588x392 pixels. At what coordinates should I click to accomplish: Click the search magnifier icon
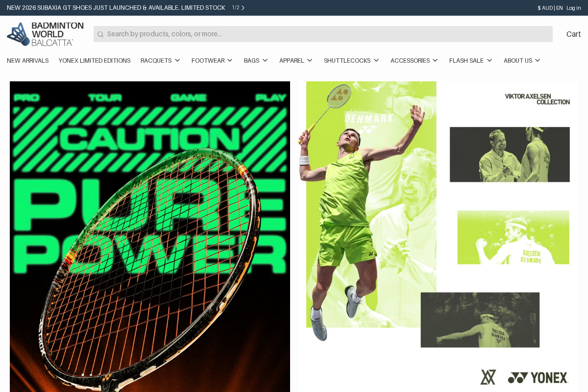pyautogui.click(x=100, y=34)
